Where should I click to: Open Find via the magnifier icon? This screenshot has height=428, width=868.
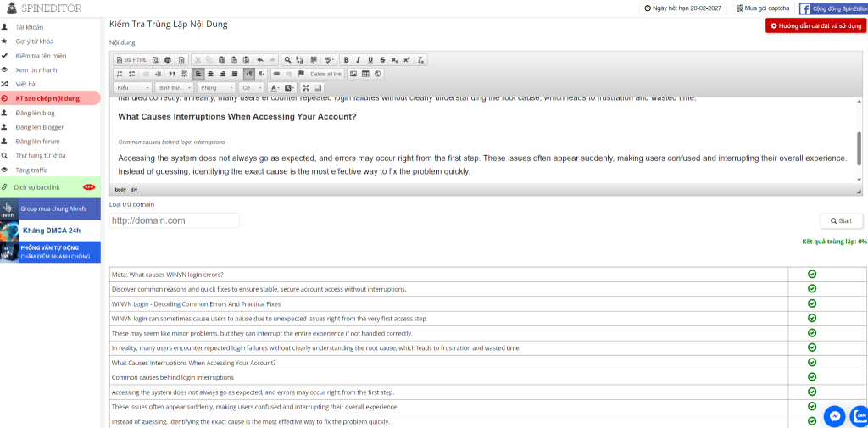pos(287,60)
